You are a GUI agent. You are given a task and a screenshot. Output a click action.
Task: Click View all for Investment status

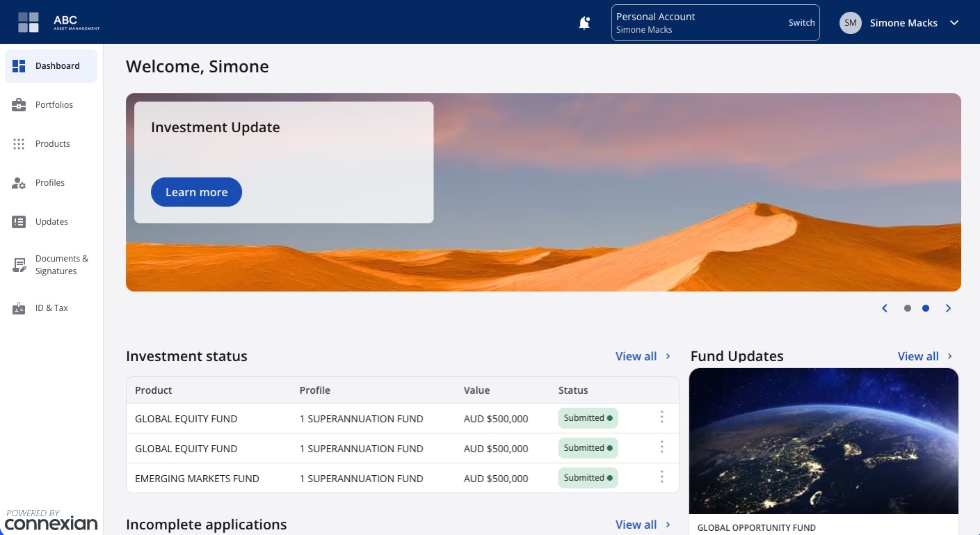636,356
